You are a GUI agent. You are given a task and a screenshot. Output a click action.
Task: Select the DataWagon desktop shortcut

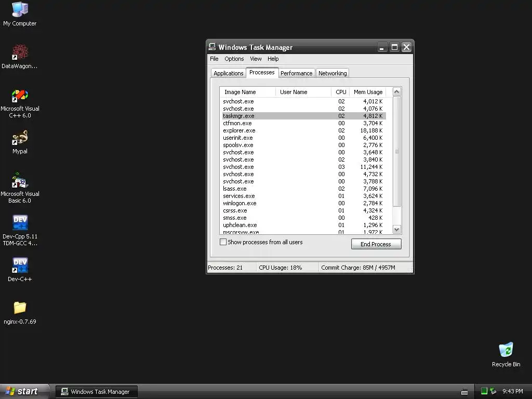[x=20, y=56]
